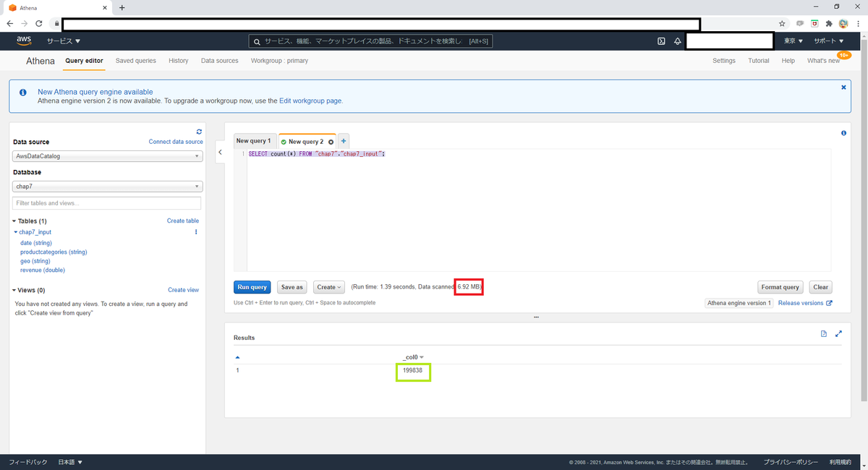Open the Help link

point(788,61)
